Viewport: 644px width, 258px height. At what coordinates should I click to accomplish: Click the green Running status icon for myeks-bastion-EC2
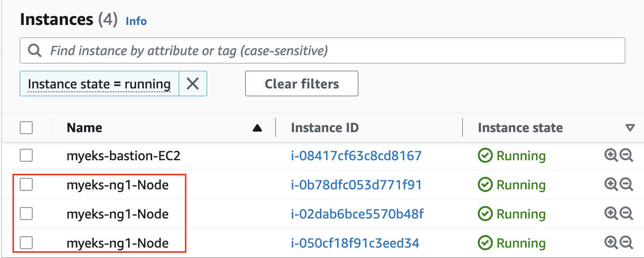(x=485, y=156)
